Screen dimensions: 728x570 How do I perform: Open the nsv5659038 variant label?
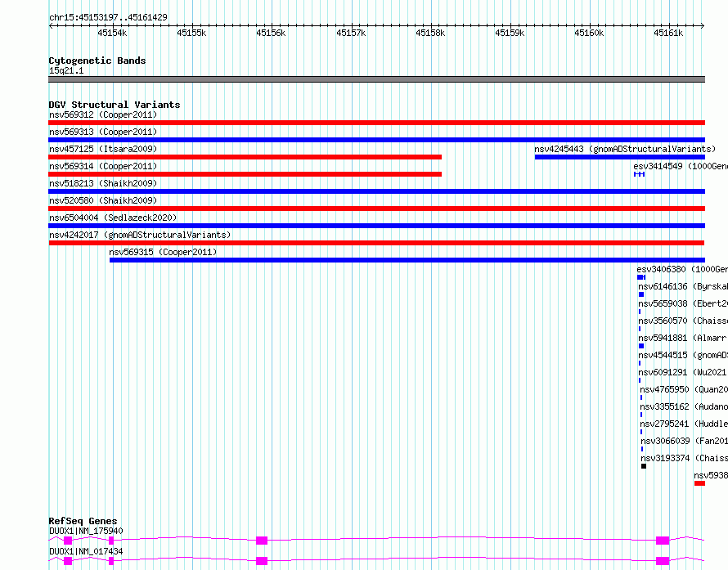pyautogui.click(x=683, y=303)
